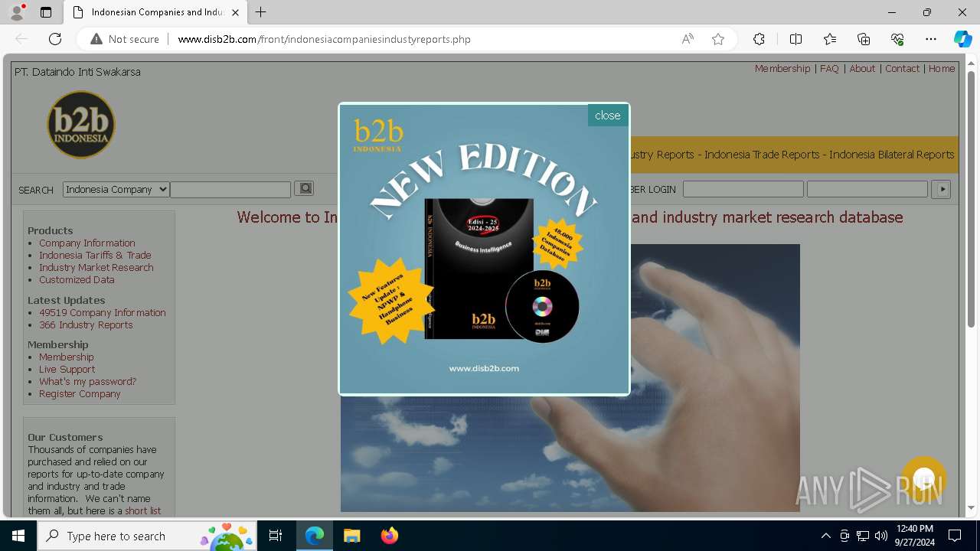This screenshot has width=980, height=551.
Task: Expand the Indonesia Company search dropdown
Action: coord(116,189)
